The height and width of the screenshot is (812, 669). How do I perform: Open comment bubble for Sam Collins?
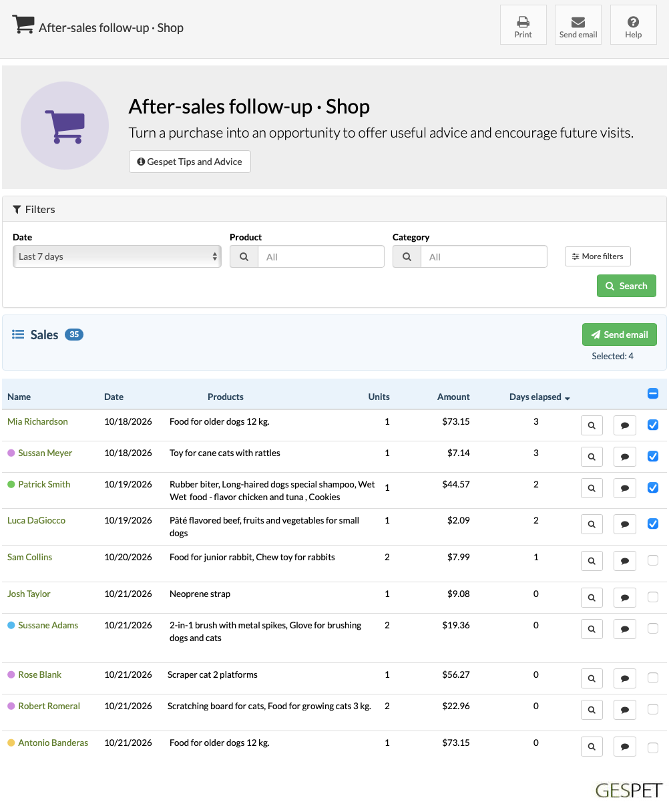[625, 561]
